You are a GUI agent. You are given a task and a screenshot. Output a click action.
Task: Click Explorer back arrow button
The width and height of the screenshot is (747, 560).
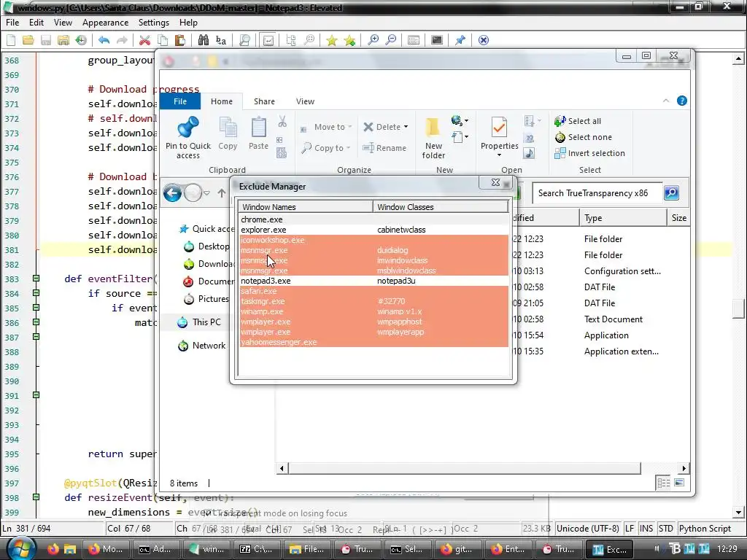[172, 192]
